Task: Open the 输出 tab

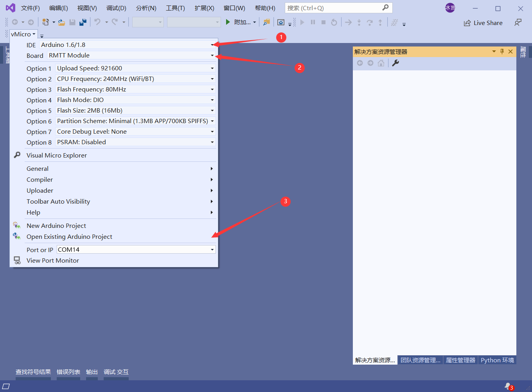Action: [92, 372]
